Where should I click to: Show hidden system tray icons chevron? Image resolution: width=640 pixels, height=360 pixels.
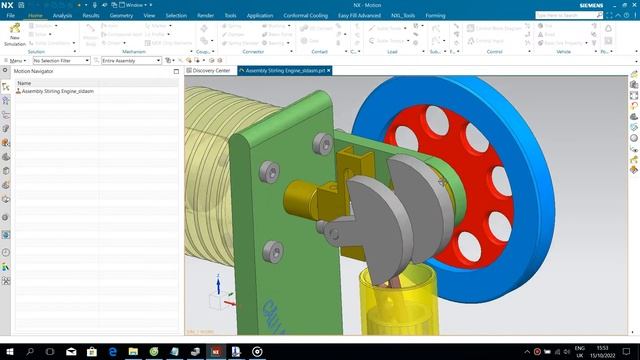pyautogui.click(x=527, y=351)
